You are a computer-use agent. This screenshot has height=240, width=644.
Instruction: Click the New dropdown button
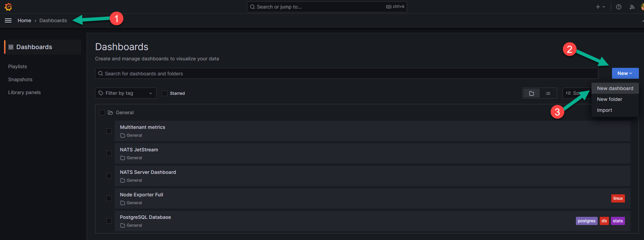click(x=625, y=73)
